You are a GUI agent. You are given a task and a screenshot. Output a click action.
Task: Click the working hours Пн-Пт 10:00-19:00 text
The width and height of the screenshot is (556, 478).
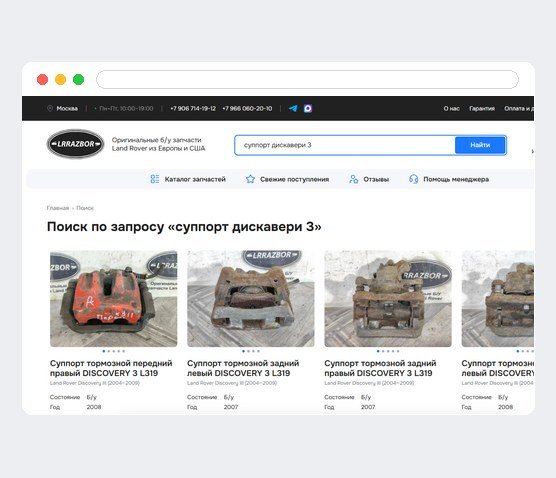point(126,109)
